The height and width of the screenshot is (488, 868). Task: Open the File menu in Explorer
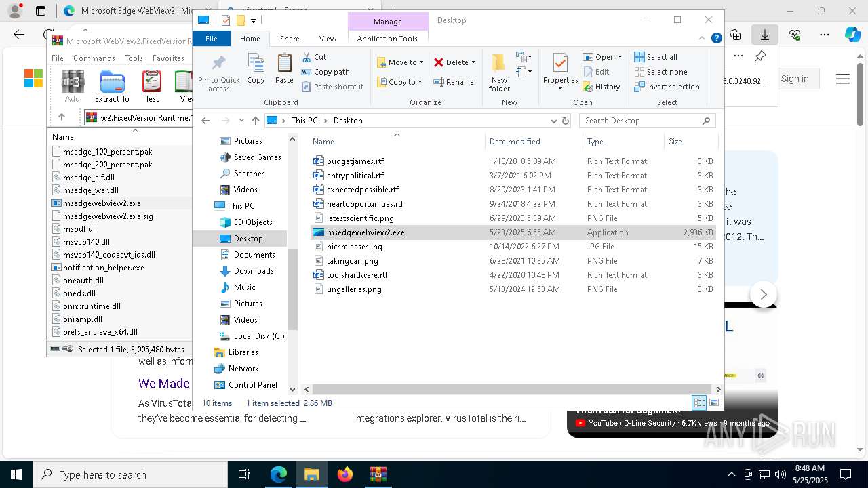pos(212,39)
